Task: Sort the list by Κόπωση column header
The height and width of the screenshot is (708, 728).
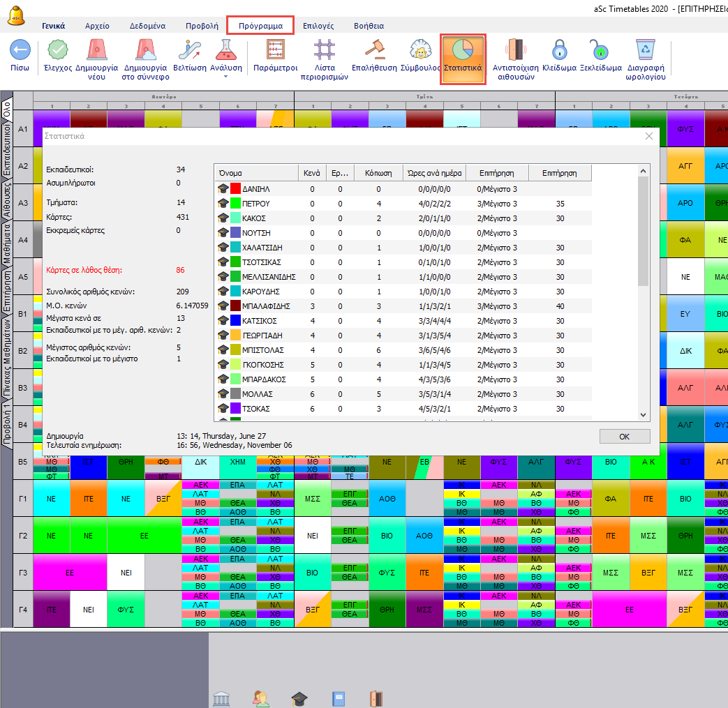Action: (378, 173)
